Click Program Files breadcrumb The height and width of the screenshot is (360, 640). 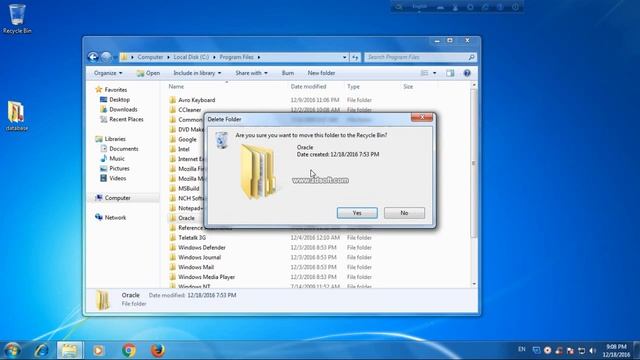point(236,57)
